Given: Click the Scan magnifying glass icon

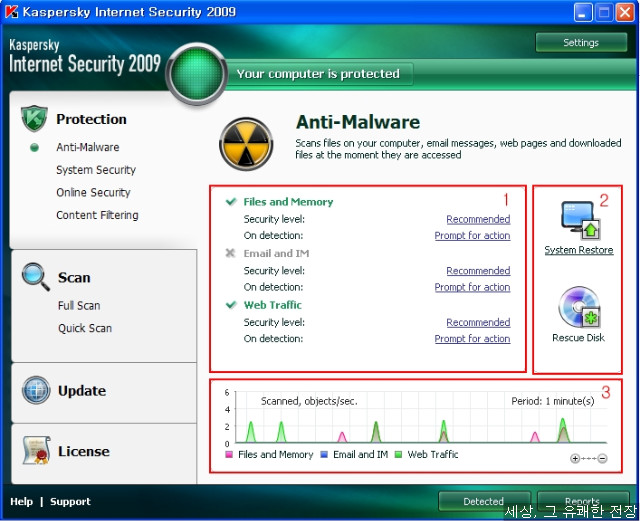Looking at the screenshot, I should click(36, 277).
